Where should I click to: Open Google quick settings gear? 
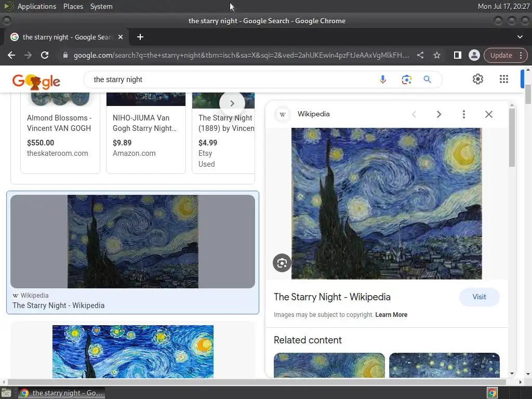[x=478, y=79]
